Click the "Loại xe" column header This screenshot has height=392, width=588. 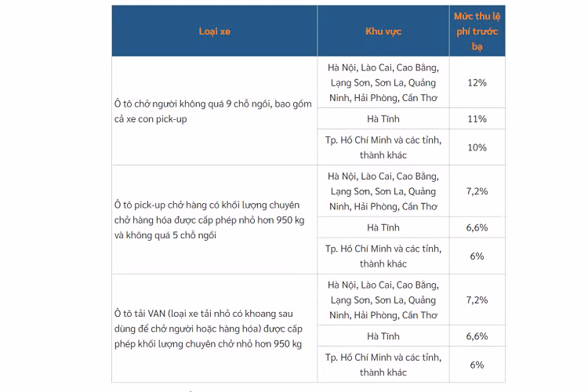pyautogui.click(x=214, y=31)
